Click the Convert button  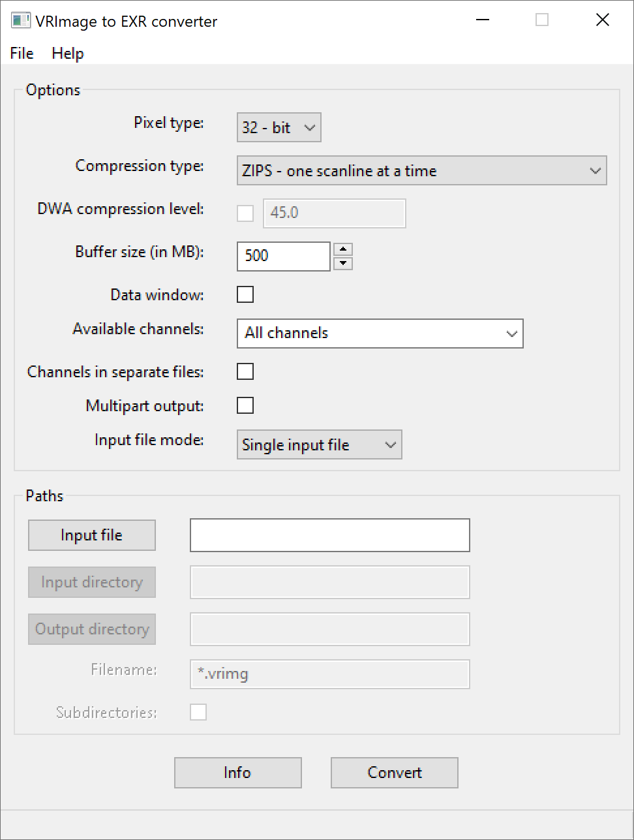click(x=394, y=773)
